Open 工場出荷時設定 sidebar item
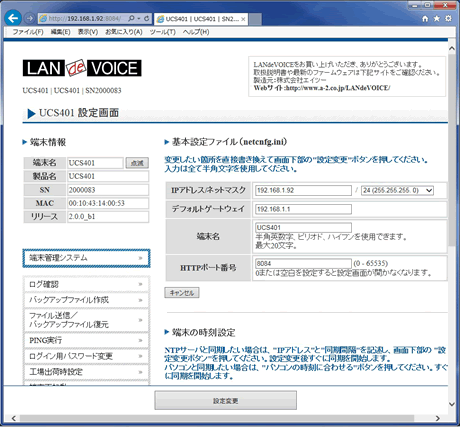Screen dimensions: 460x427 [86, 372]
